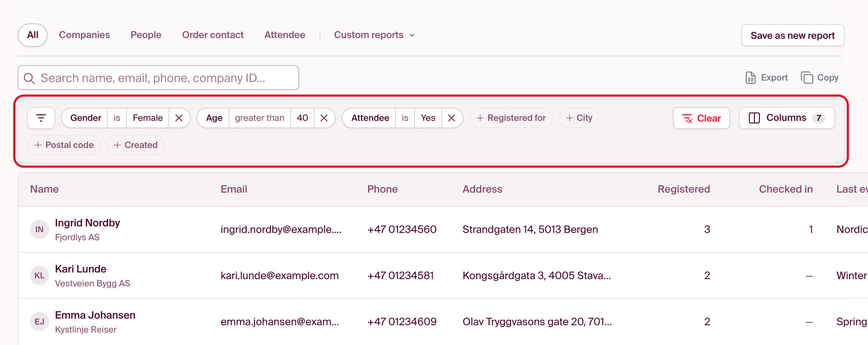The height and width of the screenshot is (345, 868).
Task: Edit the Age value 40
Action: tap(302, 118)
